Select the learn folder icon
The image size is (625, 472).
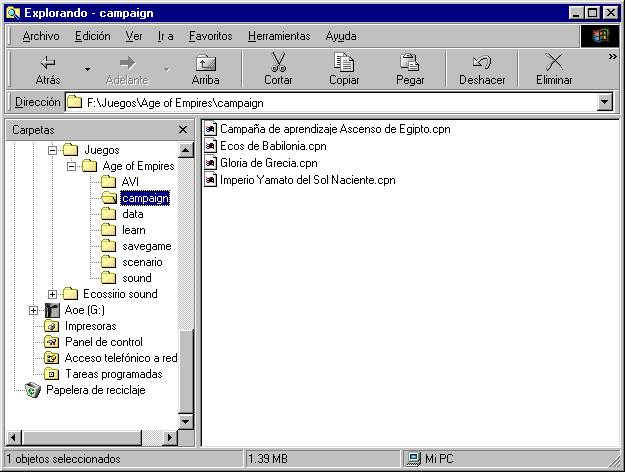[108, 230]
